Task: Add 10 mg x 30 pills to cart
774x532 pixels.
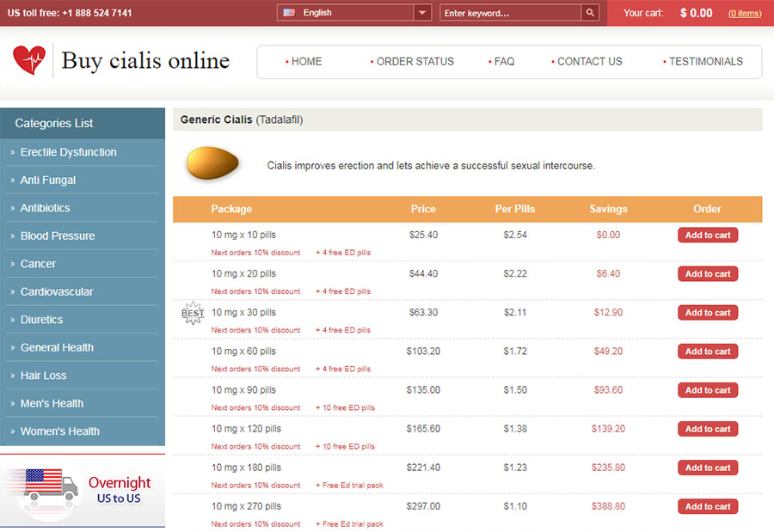Action: coord(708,312)
